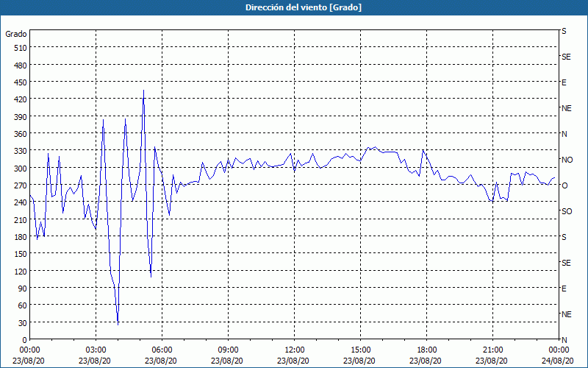Click the 21:00 time axis label

tap(492, 350)
